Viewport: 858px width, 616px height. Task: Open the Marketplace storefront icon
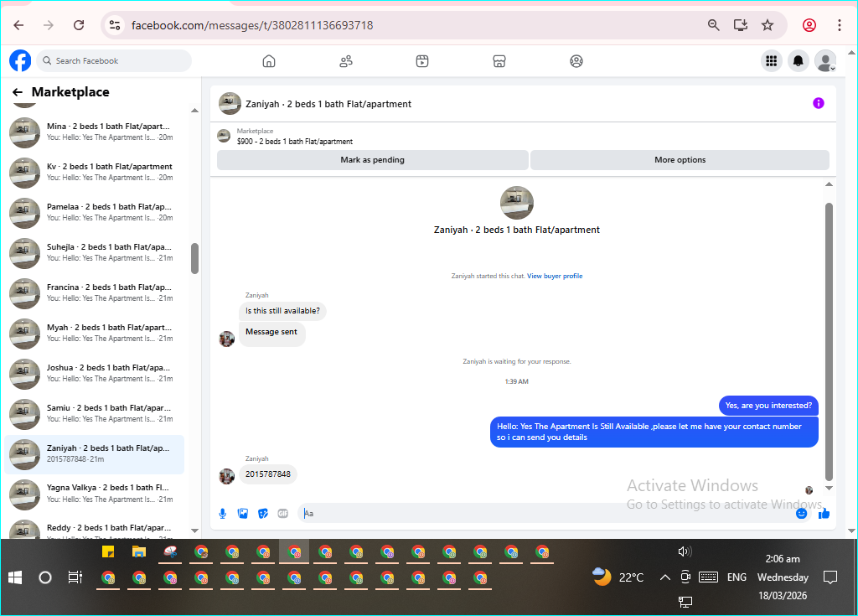pos(499,61)
